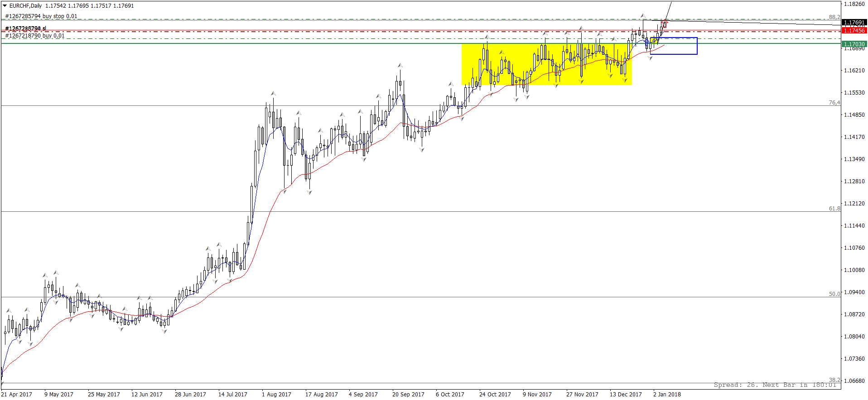Viewport: 868px width, 400px height.
Task: Open the chart menu triangle beside EURCHF,Daily
Action: point(5,6)
